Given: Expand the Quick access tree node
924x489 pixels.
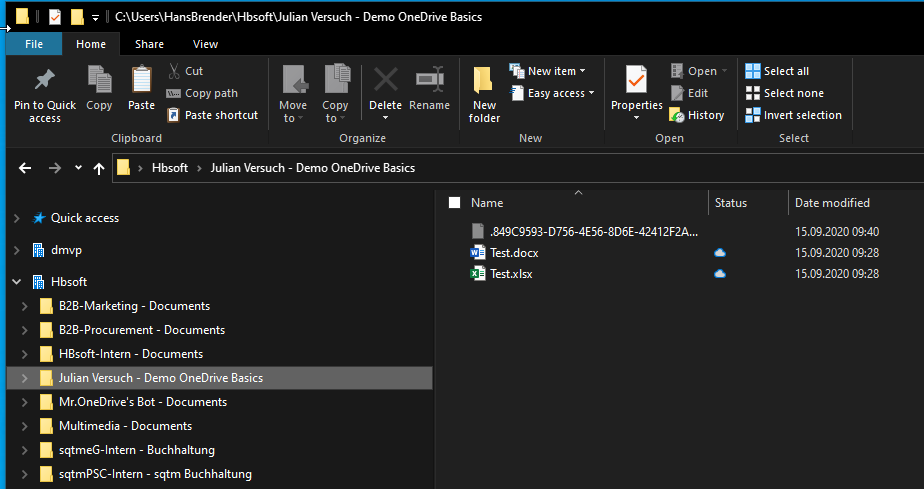Looking at the screenshot, I should 16,218.
